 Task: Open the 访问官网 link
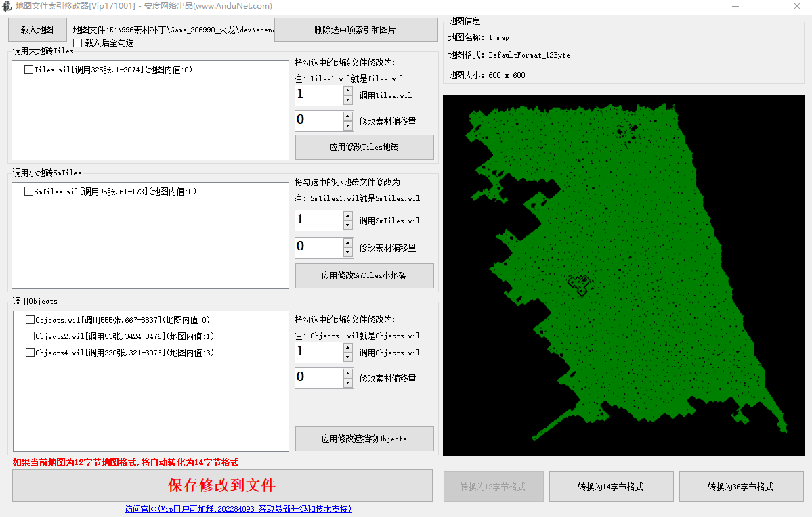238,509
